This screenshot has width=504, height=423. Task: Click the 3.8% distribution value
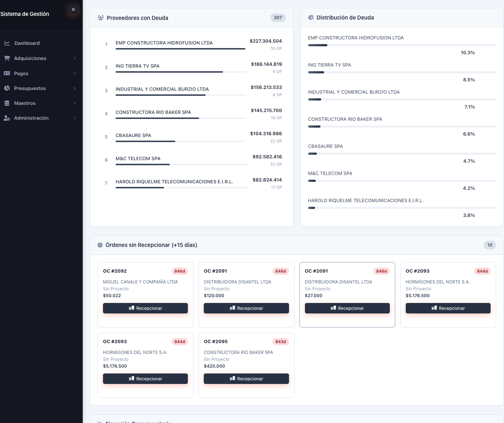coord(469,215)
